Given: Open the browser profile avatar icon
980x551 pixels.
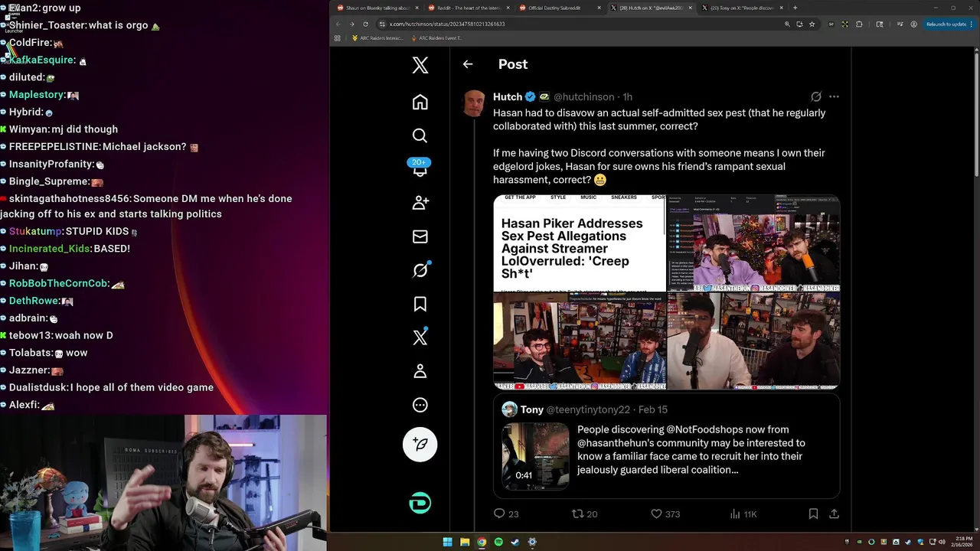Looking at the screenshot, I should 914,24.
